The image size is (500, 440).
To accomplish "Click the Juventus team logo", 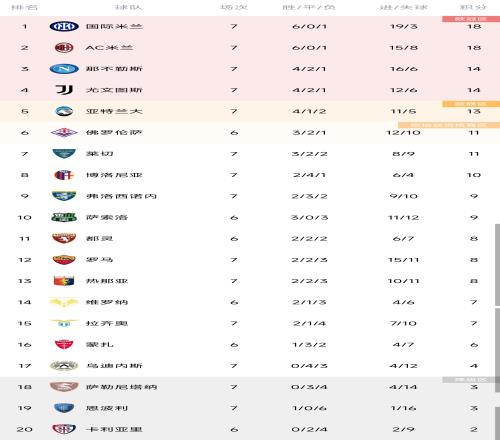I will tap(64, 90).
